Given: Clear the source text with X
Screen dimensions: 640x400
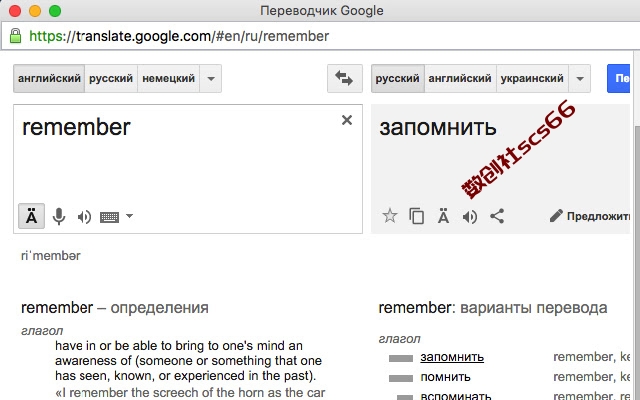Looking at the screenshot, I should point(347,120).
